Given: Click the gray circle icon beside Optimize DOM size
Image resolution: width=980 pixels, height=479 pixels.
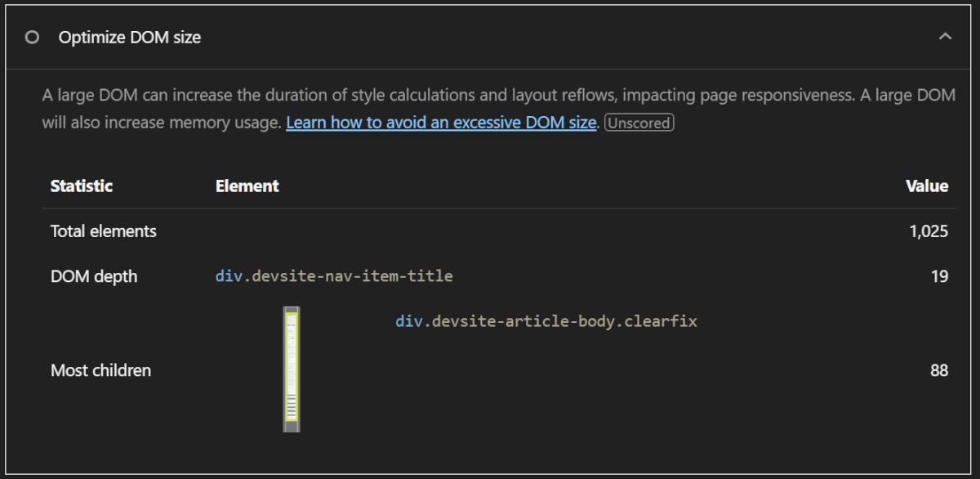Looking at the screenshot, I should coord(32,37).
